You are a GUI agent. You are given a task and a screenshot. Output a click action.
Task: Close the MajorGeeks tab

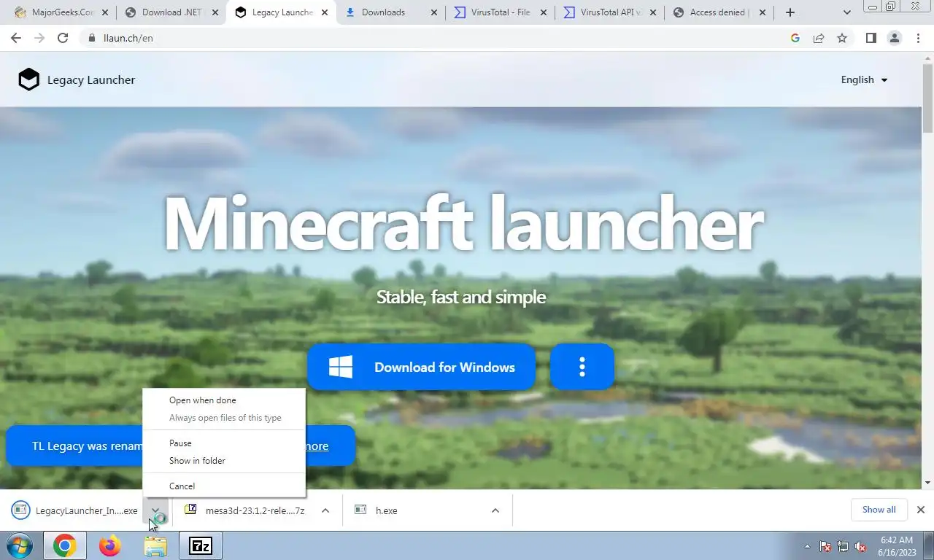click(104, 12)
